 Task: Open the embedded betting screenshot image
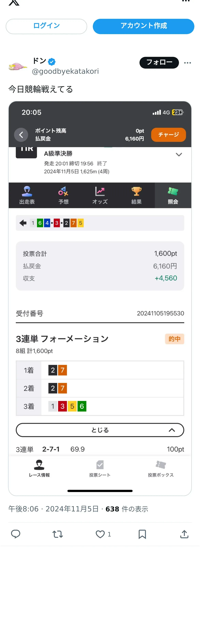[x=100, y=298]
